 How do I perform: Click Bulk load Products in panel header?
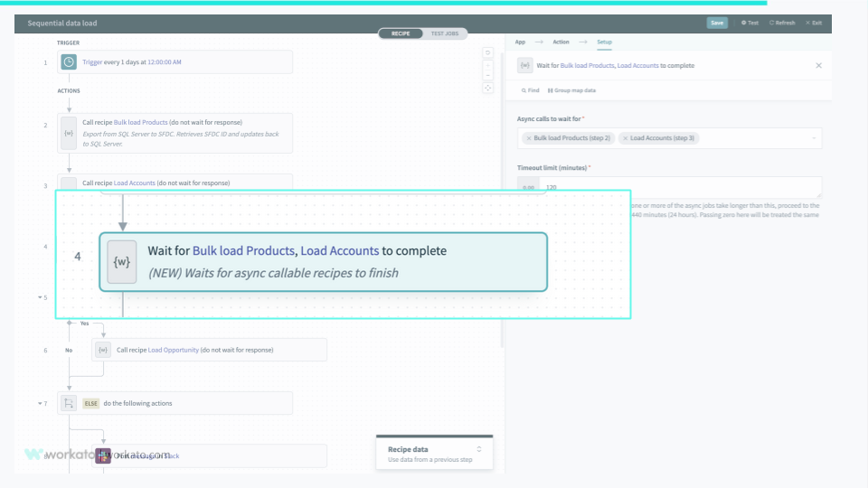click(x=588, y=65)
